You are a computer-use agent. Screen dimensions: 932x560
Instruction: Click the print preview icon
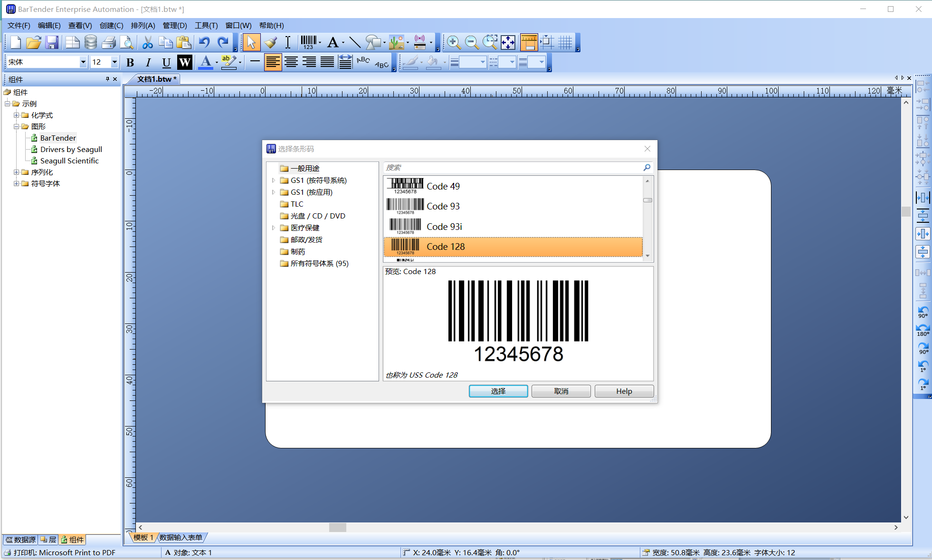126,42
